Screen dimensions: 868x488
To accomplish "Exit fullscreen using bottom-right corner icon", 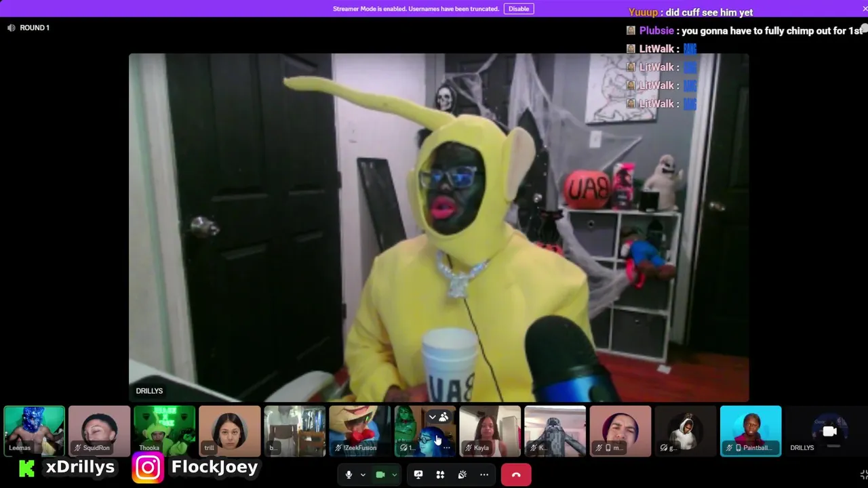I will click(863, 475).
